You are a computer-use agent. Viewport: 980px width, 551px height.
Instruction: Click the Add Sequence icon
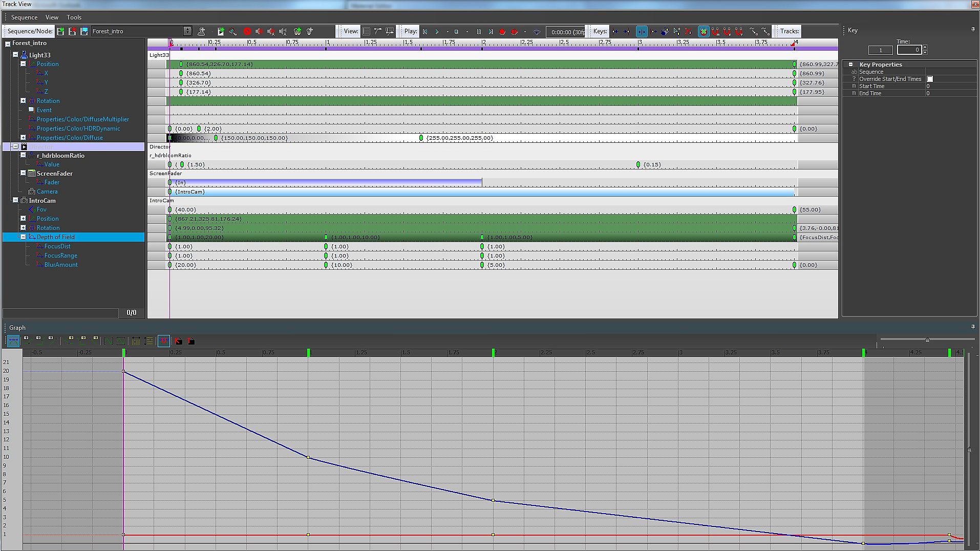pos(61,31)
